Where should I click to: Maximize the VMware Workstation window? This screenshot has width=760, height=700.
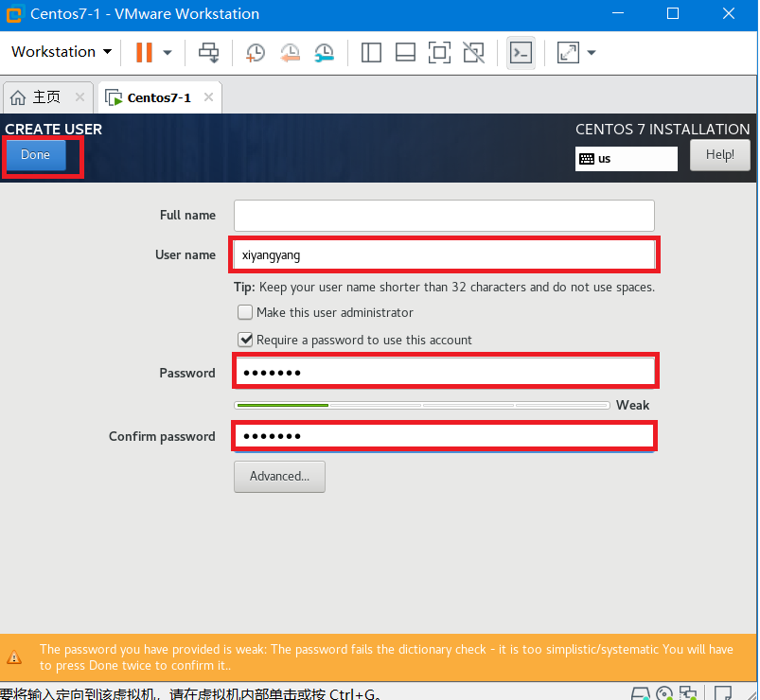(673, 13)
